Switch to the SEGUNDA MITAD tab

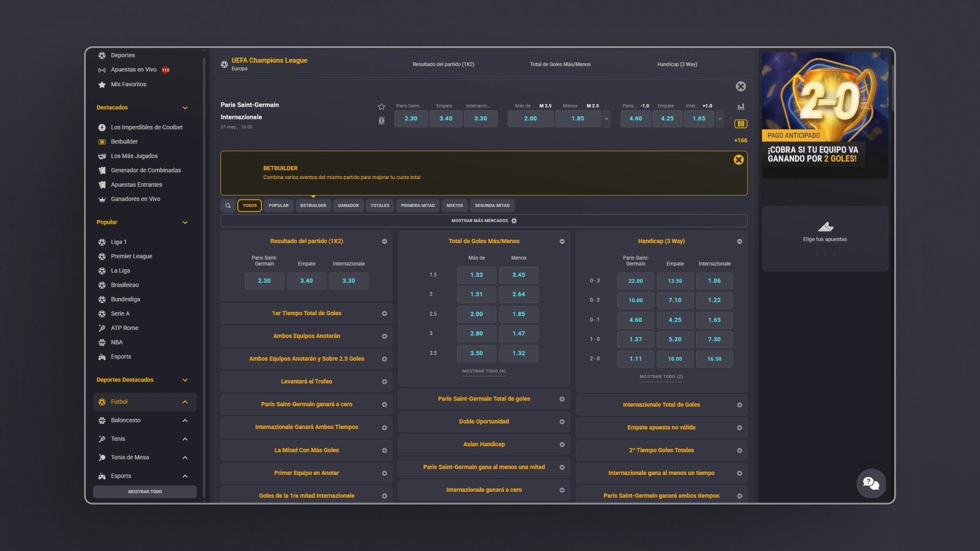492,206
